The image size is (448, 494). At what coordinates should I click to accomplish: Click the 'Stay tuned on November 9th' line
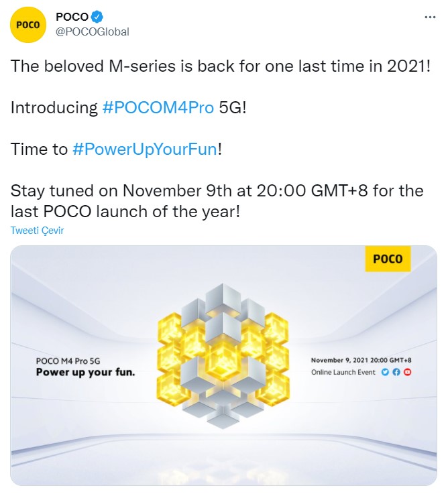[217, 191]
